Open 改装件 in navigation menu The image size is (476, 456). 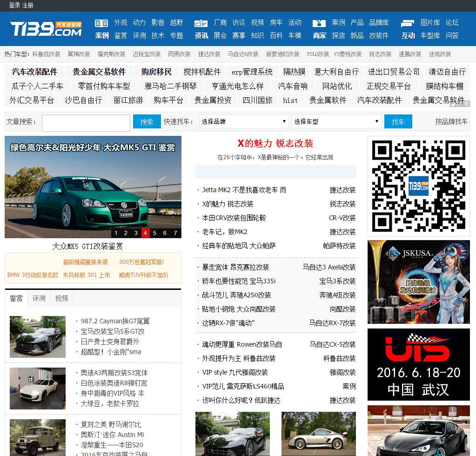click(x=379, y=35)
